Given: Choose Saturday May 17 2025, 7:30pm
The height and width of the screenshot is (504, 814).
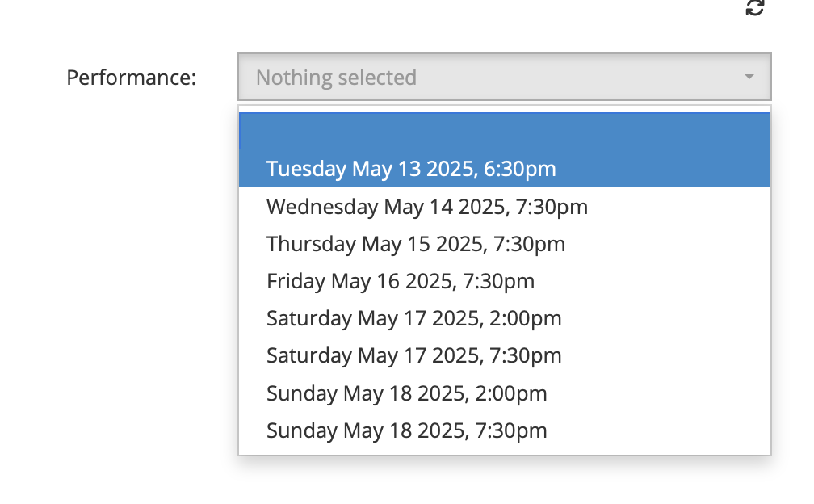Looking at the screenshot, I should [x=413, y=355].
